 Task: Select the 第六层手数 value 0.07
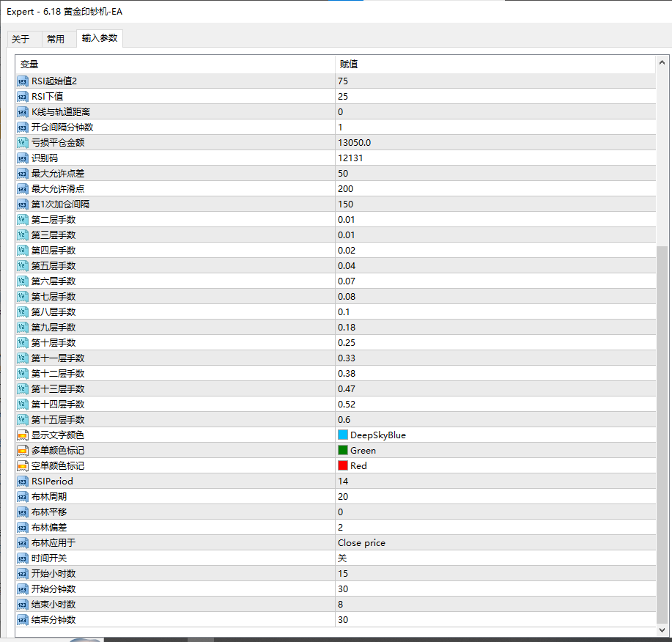point(347,281)
